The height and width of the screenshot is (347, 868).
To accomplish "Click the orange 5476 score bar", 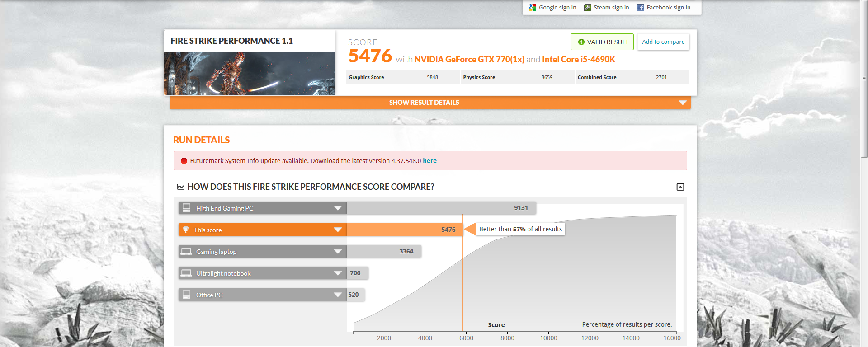I will click(x=405, y=230).
